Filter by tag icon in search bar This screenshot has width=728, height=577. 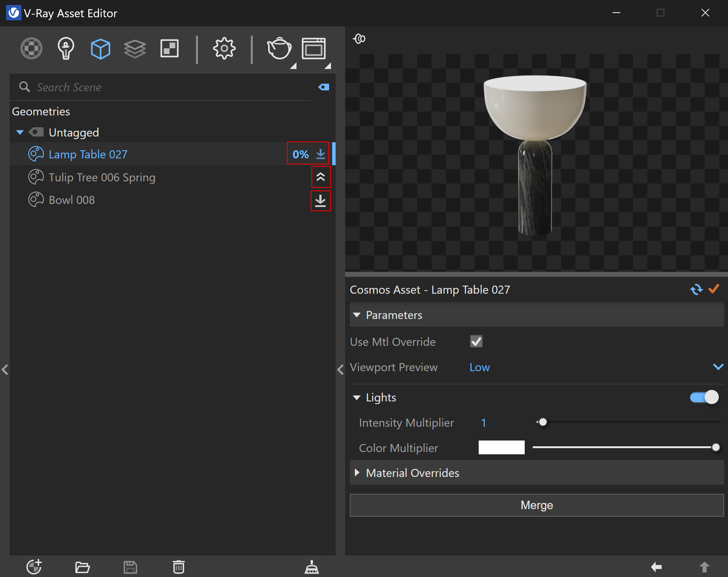pos(324,87)
